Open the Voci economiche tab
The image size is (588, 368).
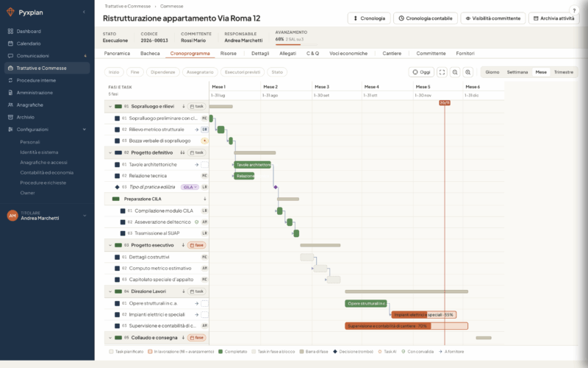(348, 53)
